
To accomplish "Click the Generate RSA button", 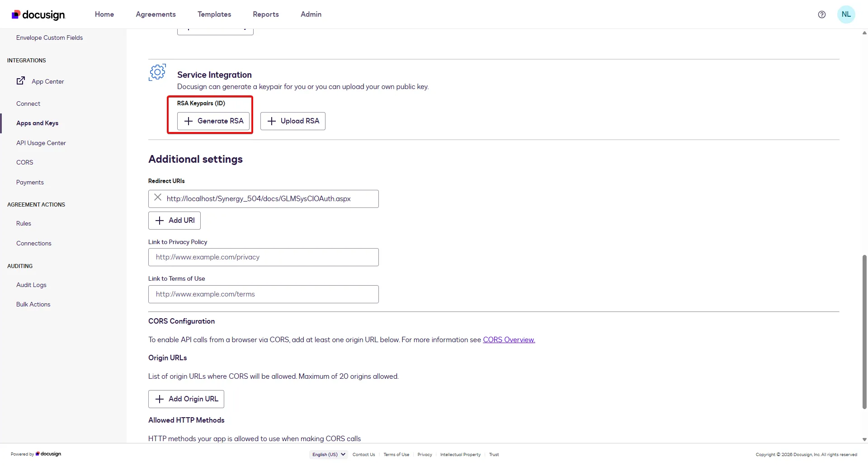I will coord(213,121).
